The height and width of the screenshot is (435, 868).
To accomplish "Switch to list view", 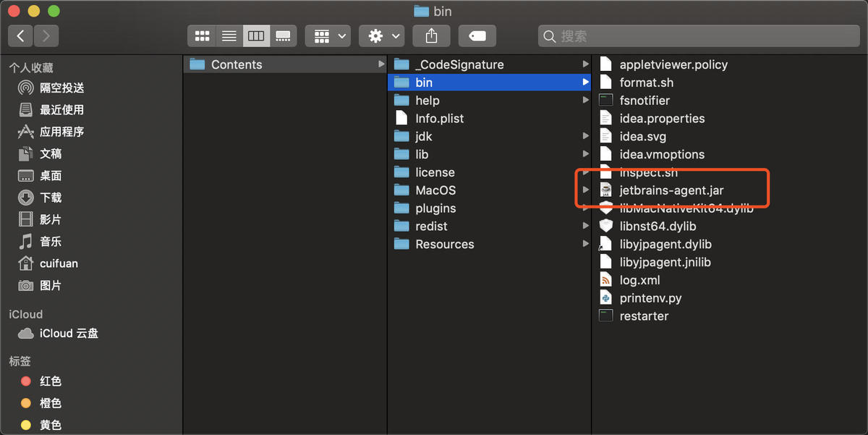I will tap(229, 35).
